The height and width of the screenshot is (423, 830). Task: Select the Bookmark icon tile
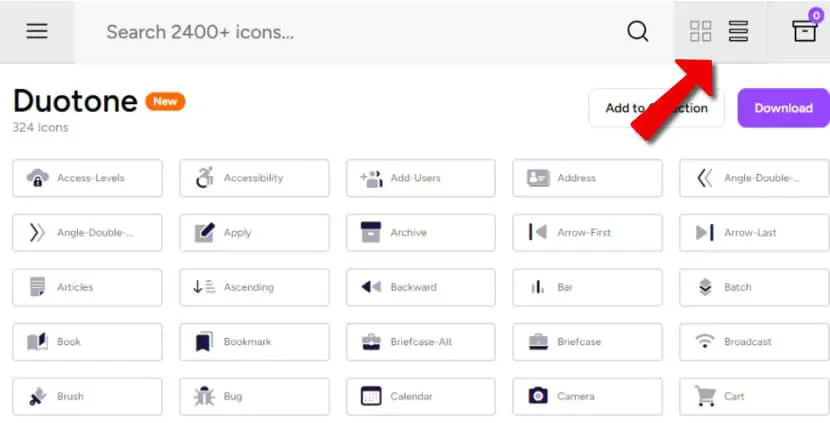click(254, 341)
